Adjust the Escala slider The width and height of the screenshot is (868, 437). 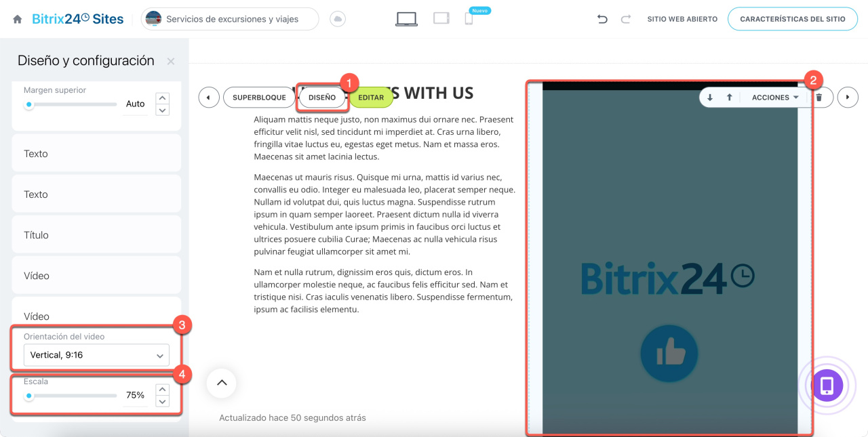tap(71, 396)
